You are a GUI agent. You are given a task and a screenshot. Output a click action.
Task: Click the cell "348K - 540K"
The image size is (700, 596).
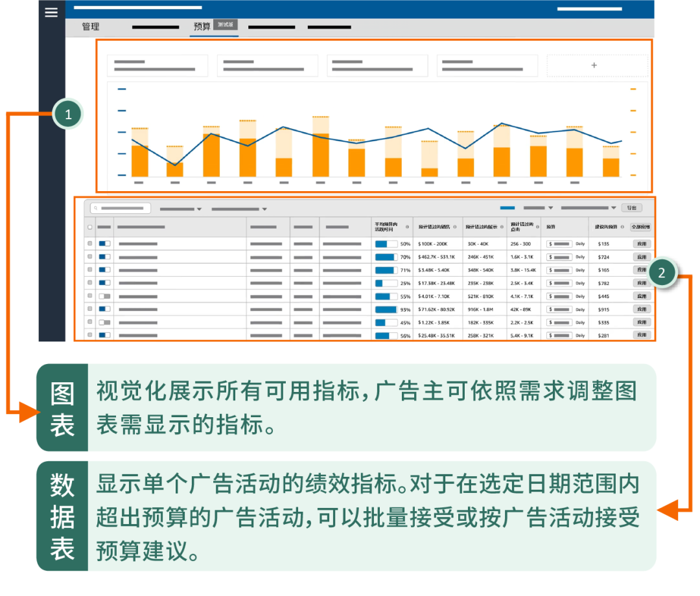pyautogui.click(x=481, y=270)
